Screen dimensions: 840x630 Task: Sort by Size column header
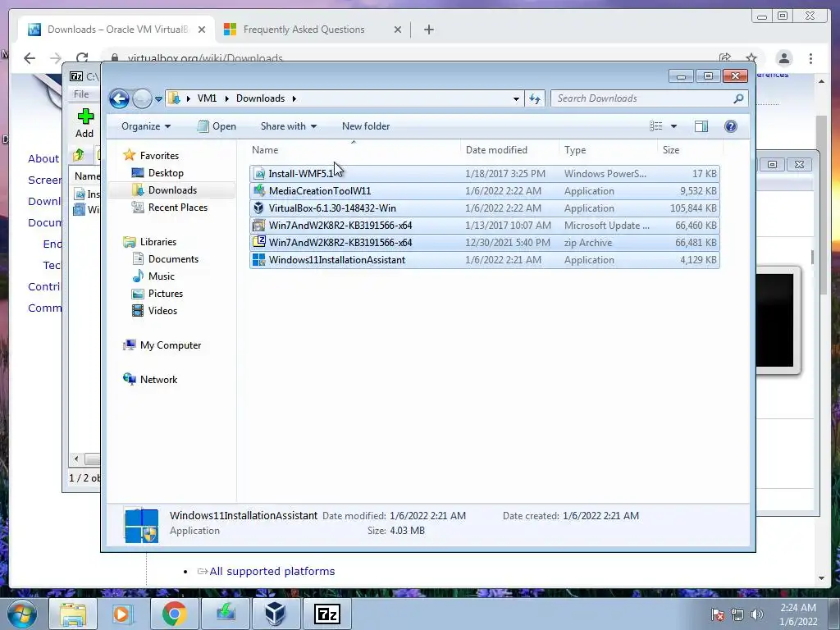[x=690, y=150]
